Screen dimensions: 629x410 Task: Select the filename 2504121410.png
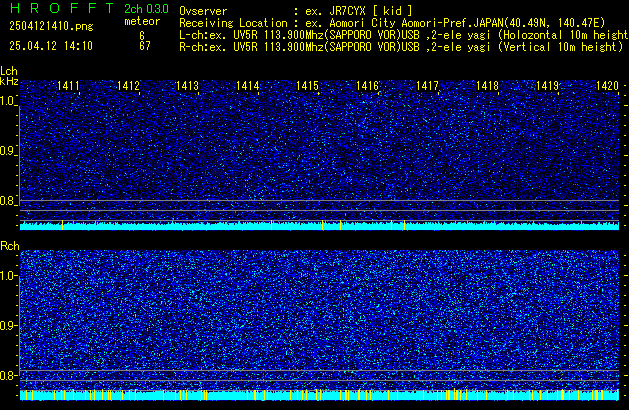point(51,26)
